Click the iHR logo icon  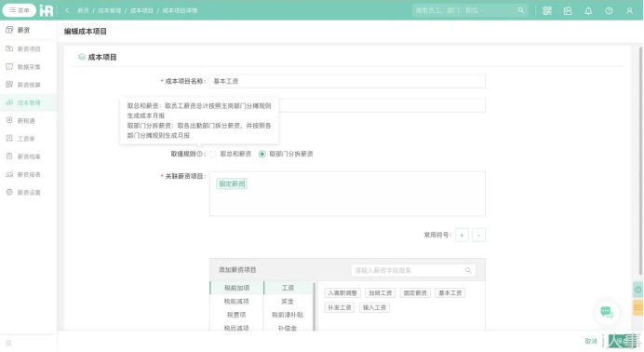tap(46, 10)
